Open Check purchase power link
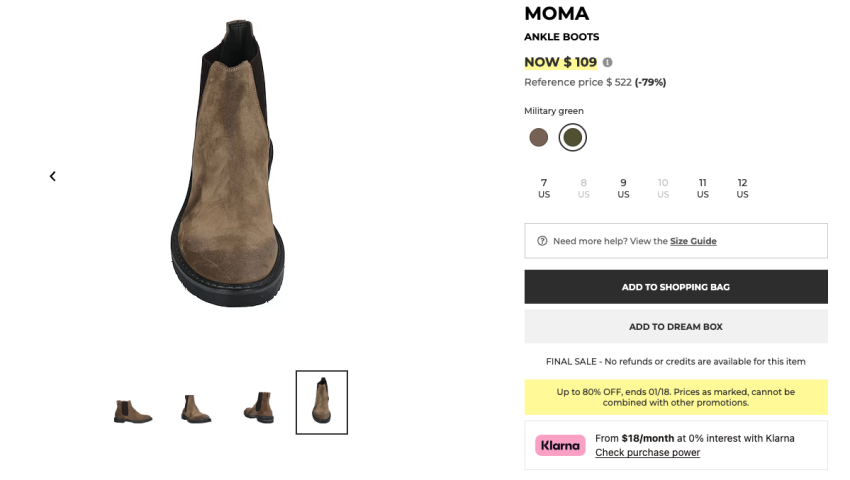The height and width of the screenshot is (480, 850). (x=647, y=453)
